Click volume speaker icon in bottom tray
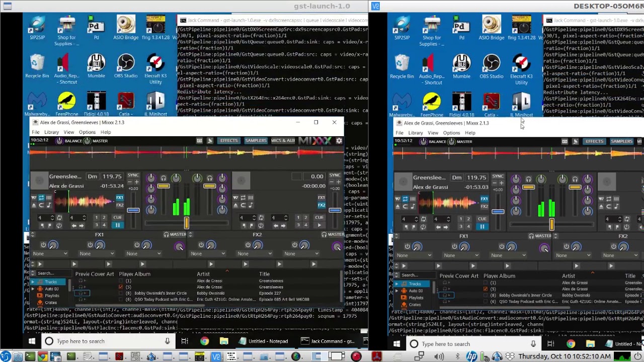The image size is (644, 362). [x=439, y=356]
